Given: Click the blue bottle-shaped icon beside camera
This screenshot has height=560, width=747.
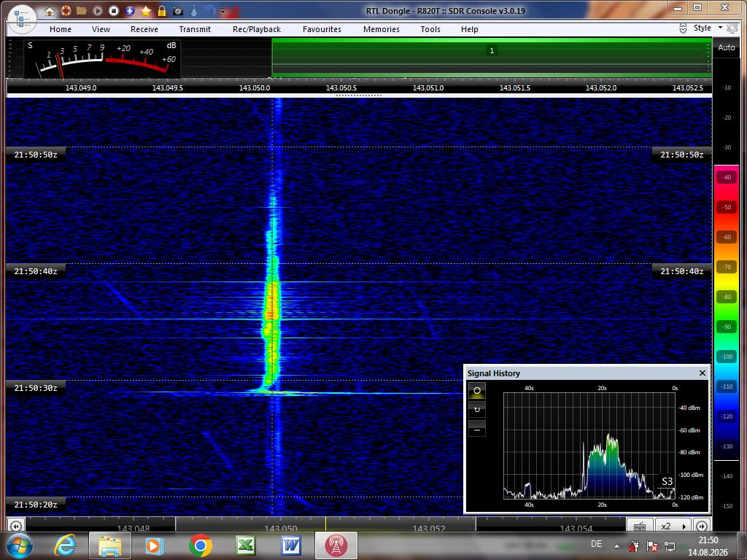Looking at the screenshot, I should [194, 11].
